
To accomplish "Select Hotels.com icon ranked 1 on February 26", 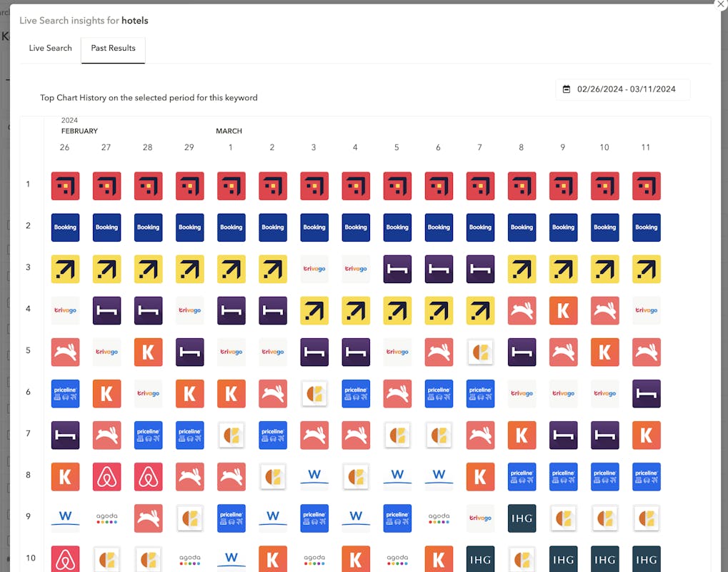I will [65, 186].
